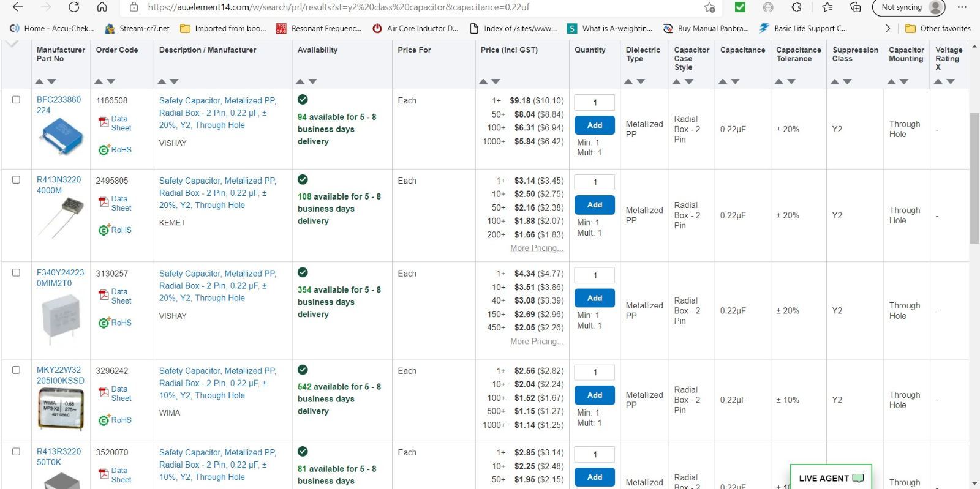Show more bookmarks overflow chevron

coord(888,28)
